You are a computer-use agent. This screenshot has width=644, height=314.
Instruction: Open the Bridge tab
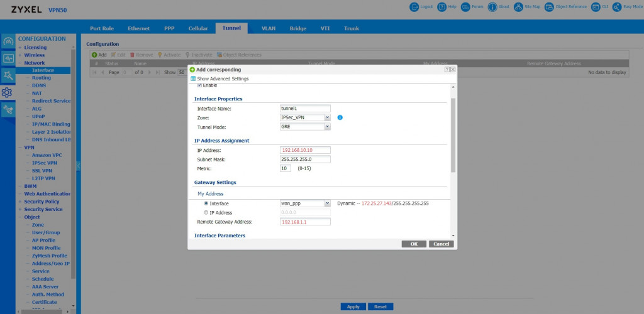(298, 28)
